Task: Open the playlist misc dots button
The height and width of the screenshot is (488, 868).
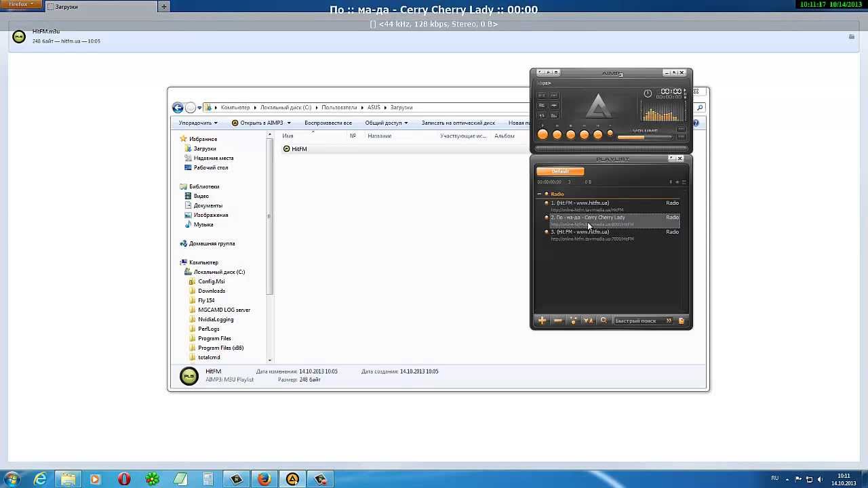Action: point(573,321)
